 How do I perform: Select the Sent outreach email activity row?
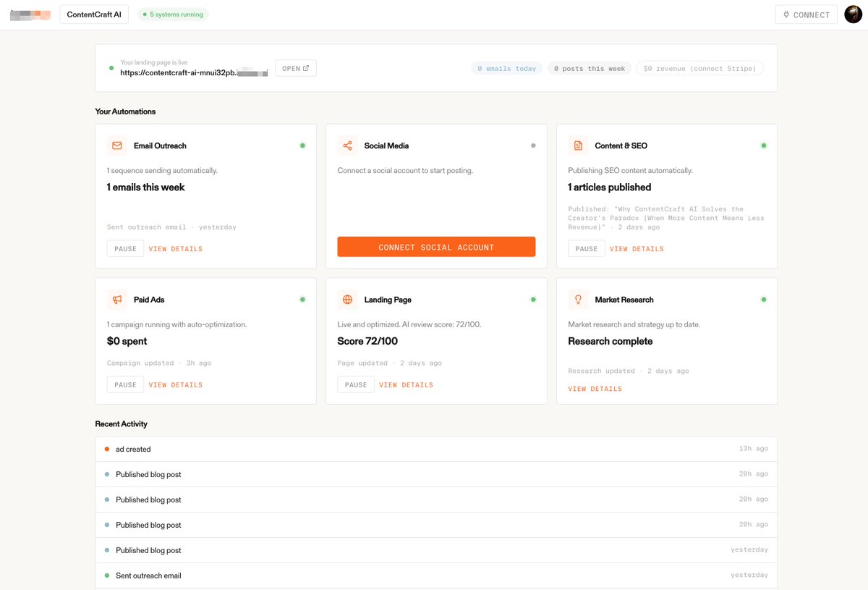(436, 576)
